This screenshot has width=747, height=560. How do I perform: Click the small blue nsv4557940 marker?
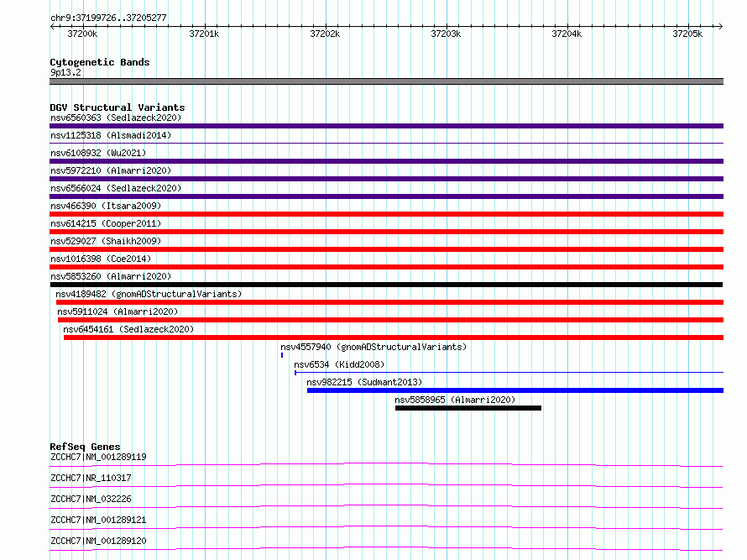[282, 355]
